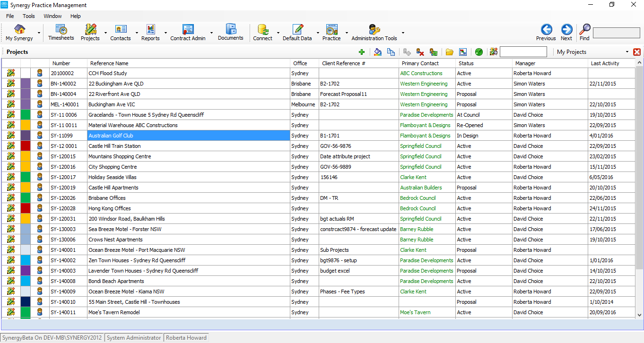Select System Administrator in the status bar
Image resolution: width=644 pixels, height=343 pixels.
click(x=134, y=337)
